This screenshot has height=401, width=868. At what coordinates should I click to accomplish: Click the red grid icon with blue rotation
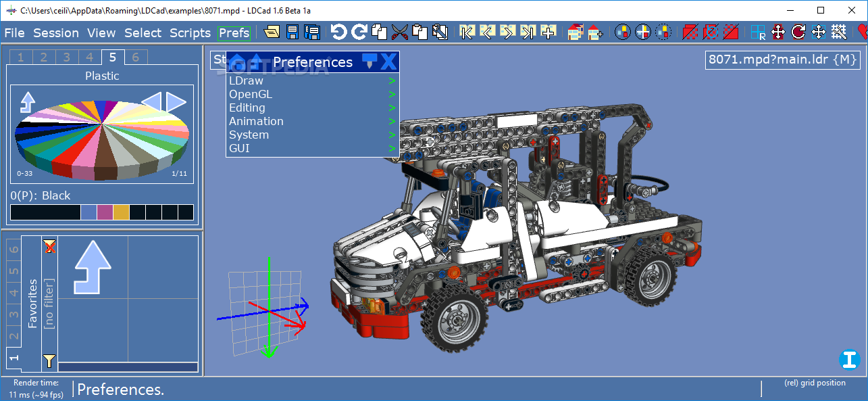pos(711,32)
